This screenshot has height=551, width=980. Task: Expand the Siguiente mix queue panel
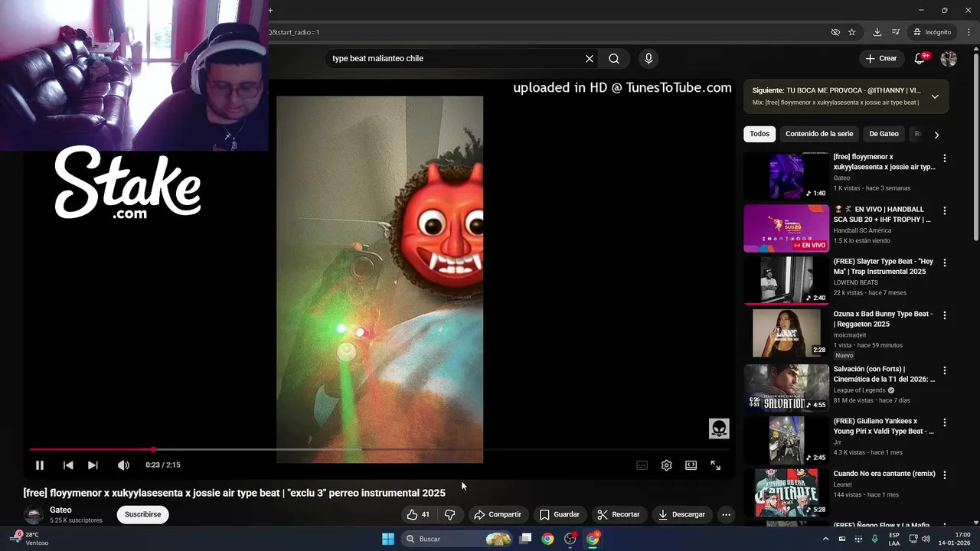(935, 96)
